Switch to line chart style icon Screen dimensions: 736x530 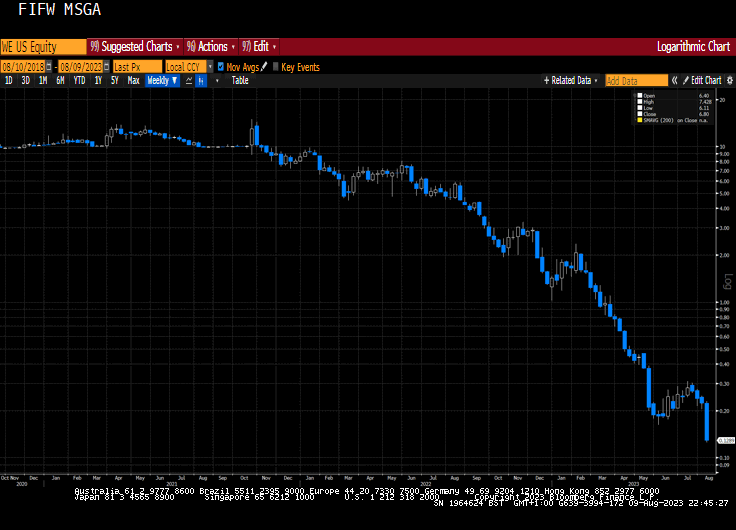click(x=189, y=80)
